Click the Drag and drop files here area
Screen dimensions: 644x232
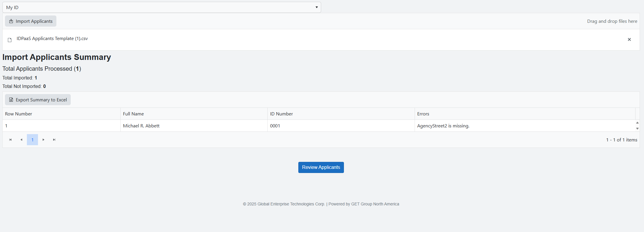click(x=612, y=21)
